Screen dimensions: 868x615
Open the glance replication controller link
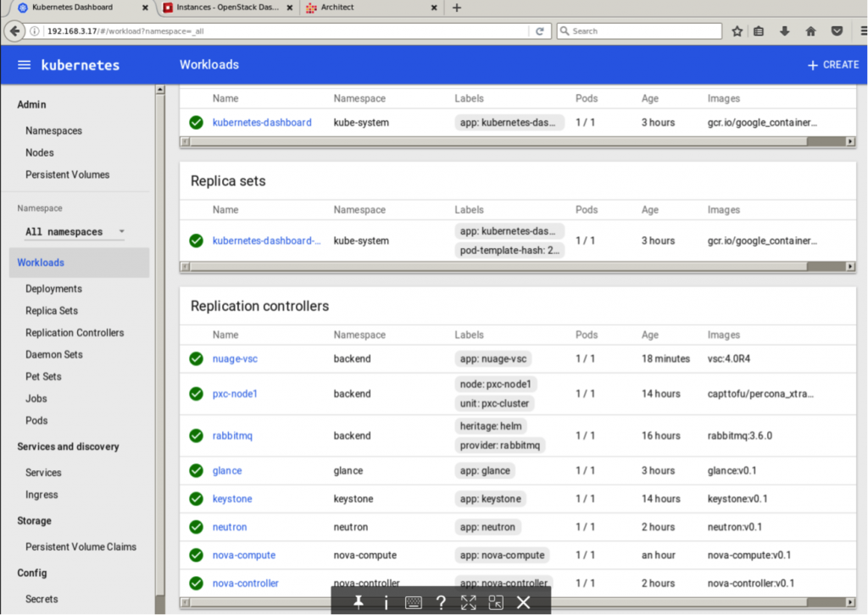pos(227,471)
